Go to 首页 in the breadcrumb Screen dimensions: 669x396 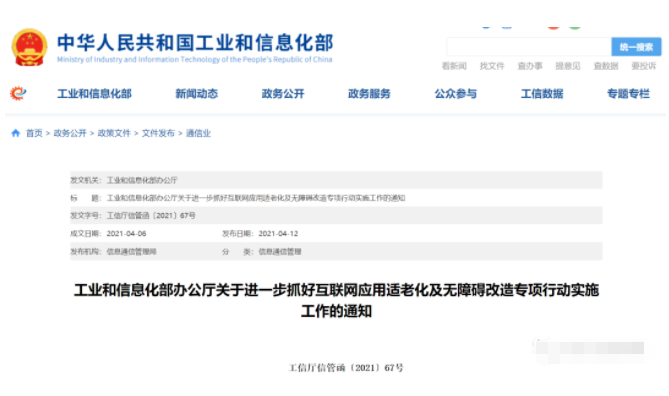click(34, 133)
